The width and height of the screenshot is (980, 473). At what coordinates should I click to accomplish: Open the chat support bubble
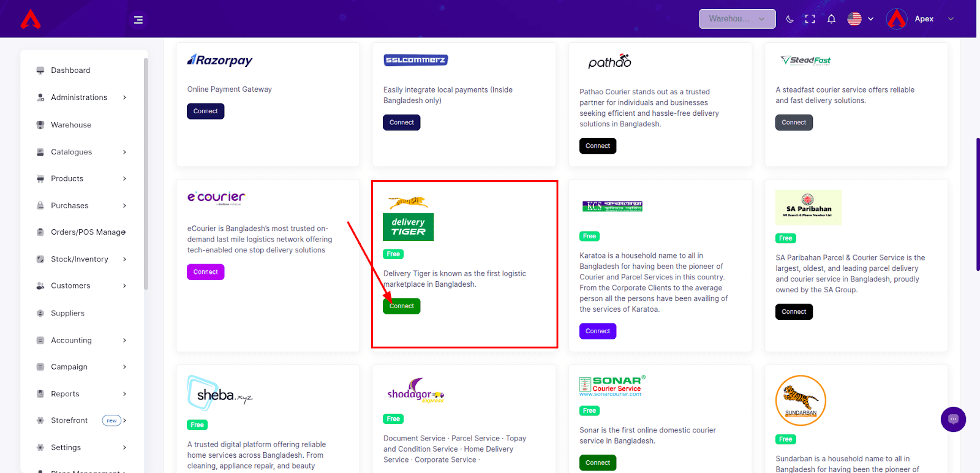953,420
